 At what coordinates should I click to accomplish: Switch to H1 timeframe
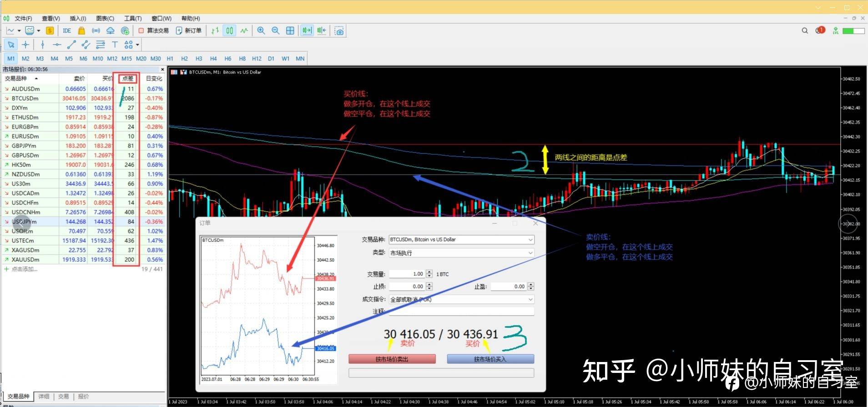tap(170, 59)
